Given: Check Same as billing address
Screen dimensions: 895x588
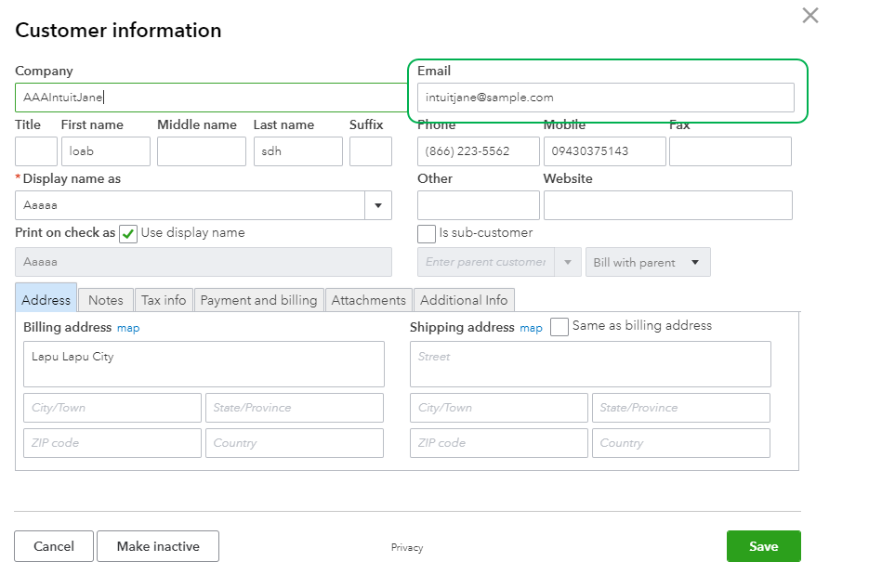Looking at the screenshot, I should pyautogui.click(x=559, y=327).
